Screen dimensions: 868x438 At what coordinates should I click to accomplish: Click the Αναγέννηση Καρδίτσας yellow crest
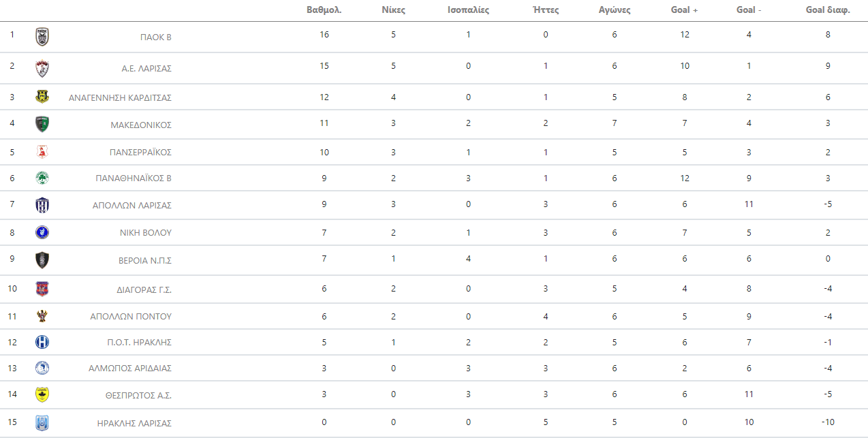point(42,97)
